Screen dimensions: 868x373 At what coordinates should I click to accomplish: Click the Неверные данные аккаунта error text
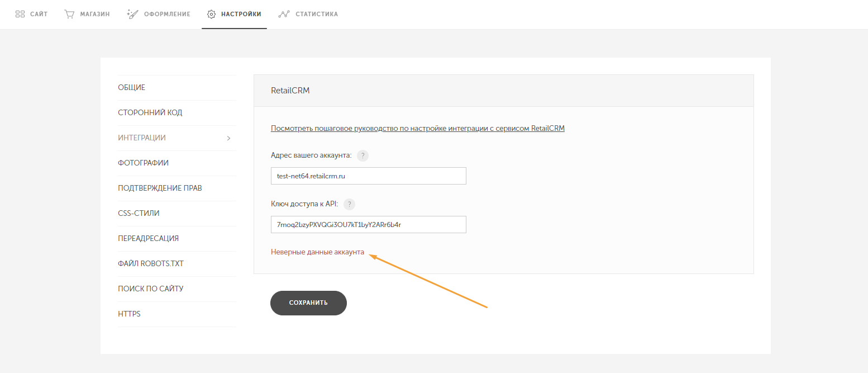pos(317,252)
